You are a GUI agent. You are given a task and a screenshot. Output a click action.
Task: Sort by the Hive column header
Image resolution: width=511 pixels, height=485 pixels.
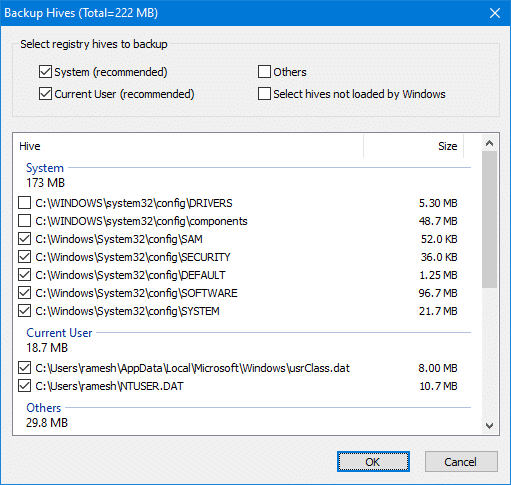pyautogui.click(x=188, y=146)
